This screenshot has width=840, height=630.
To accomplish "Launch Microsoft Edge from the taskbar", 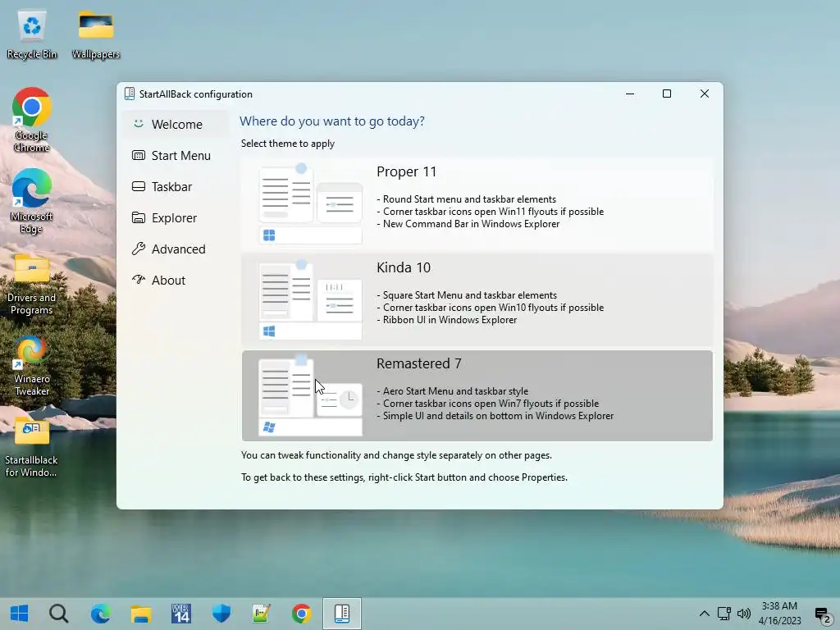I will 100,614.
